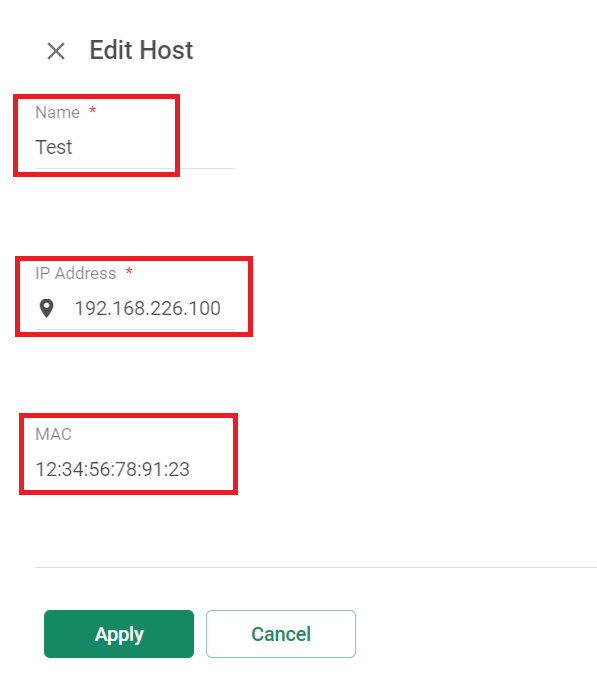Cancel editing the host
The image size is (597, 695).
pyautogui.click(x=281, y=634)
